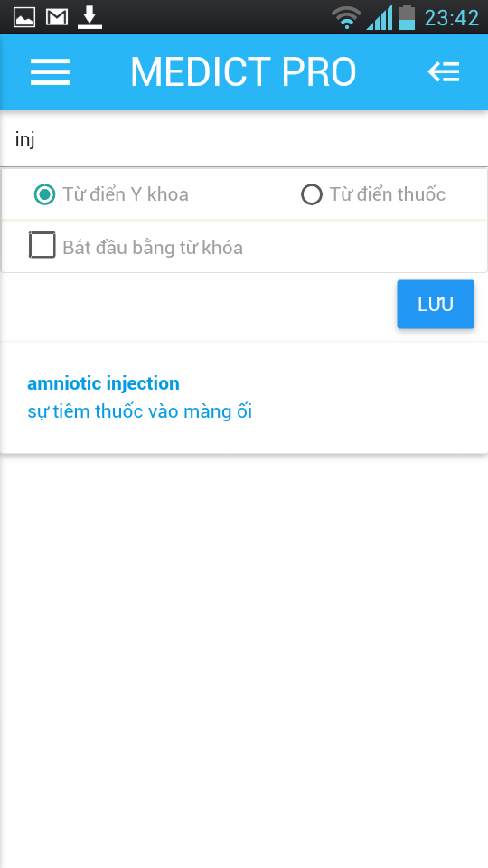Tap the mobile signal strength icon

(x=380, y=17)
